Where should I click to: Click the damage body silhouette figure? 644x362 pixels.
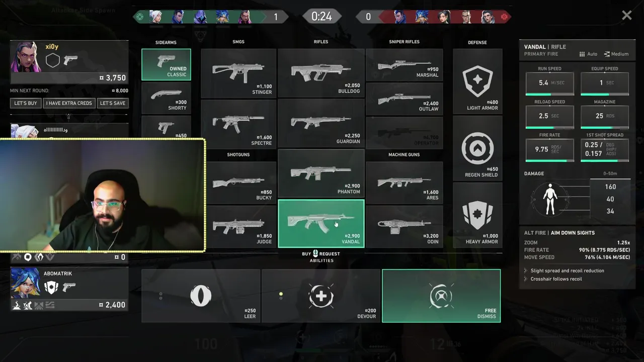551,199
